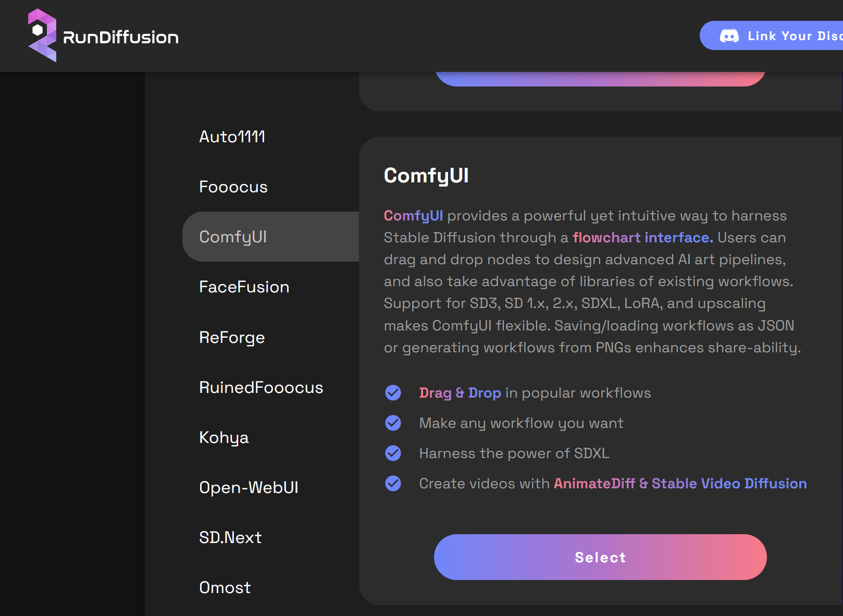843x616 pixels.
Task: Select SD.Next from the app list
Action: 230,537
